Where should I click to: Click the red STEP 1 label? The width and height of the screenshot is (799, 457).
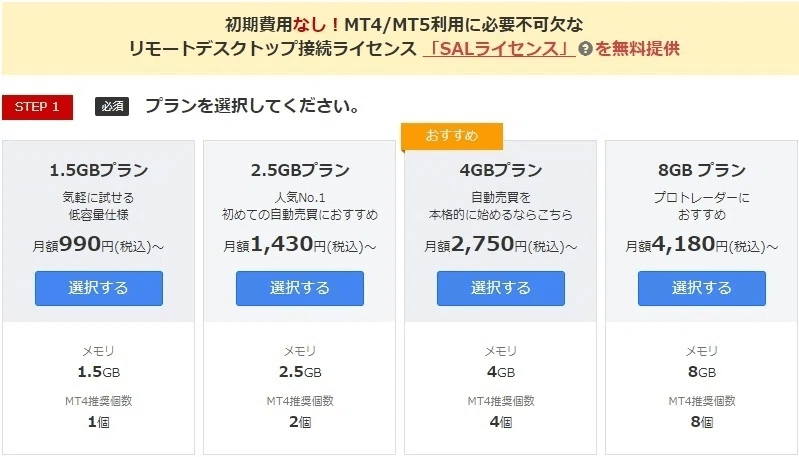tap(37, 107)
